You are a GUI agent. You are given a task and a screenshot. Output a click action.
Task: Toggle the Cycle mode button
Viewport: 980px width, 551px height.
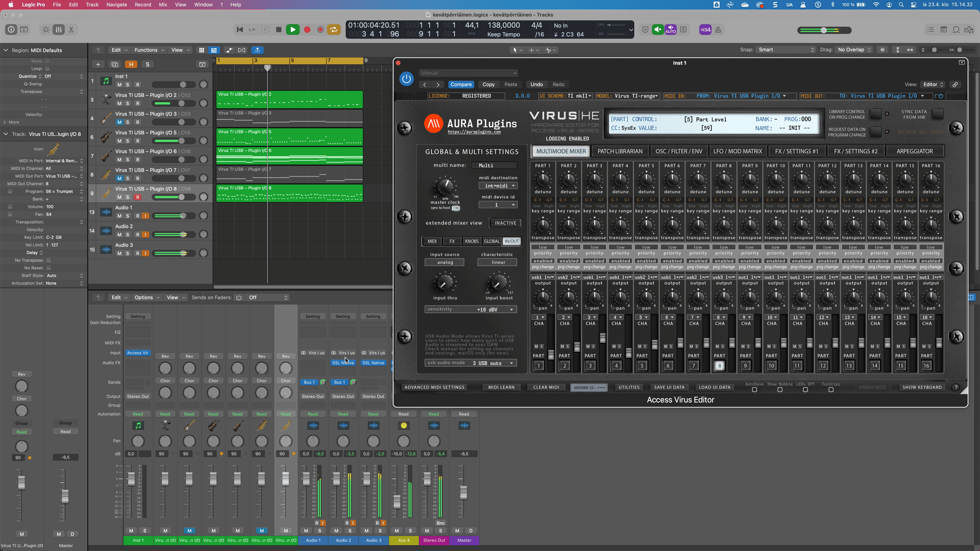tap(333, 29)
